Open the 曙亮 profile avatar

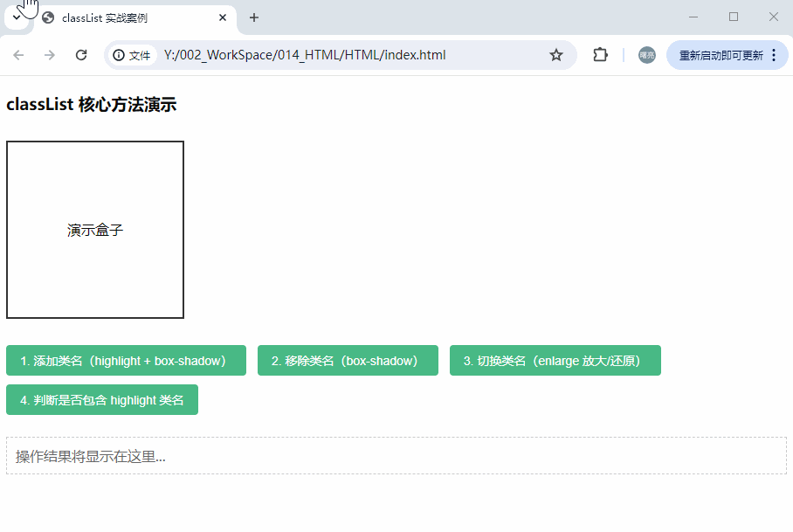pos(645,54)
